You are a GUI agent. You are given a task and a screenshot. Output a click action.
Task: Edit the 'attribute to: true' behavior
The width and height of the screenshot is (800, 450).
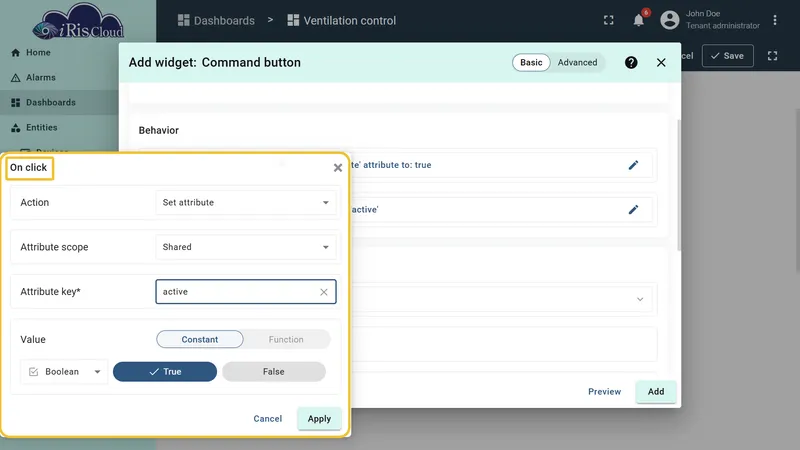click(633, 165)
